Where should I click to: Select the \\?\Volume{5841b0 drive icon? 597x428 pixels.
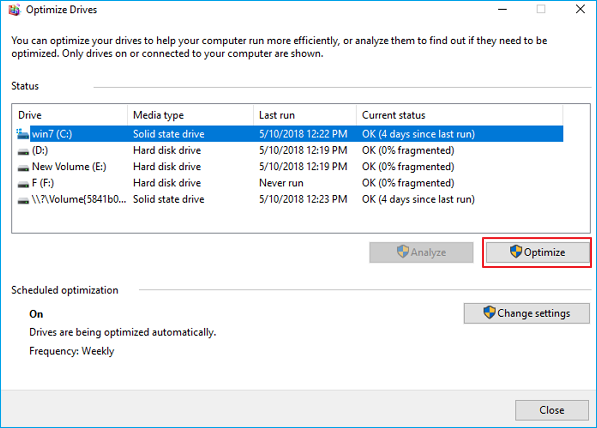[x=23, y=201]
